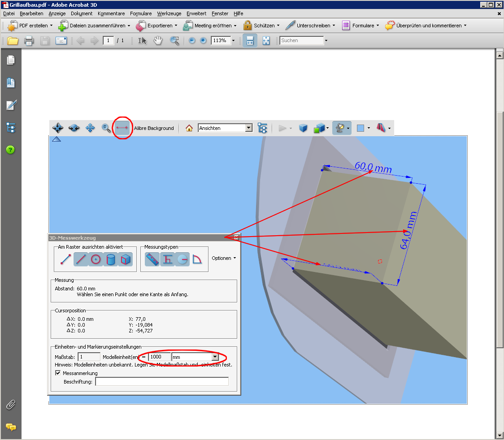This screenshot has width=504, height=440.
Task: Select perpendicular dimension measurement type
Action: [x=167, y=259]
